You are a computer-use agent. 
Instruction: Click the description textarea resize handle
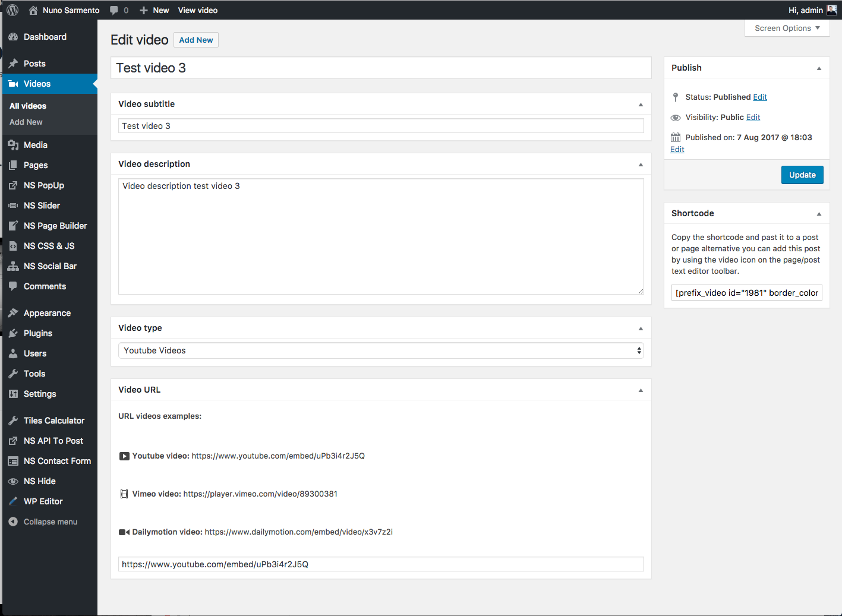click(x=641, y=291)
